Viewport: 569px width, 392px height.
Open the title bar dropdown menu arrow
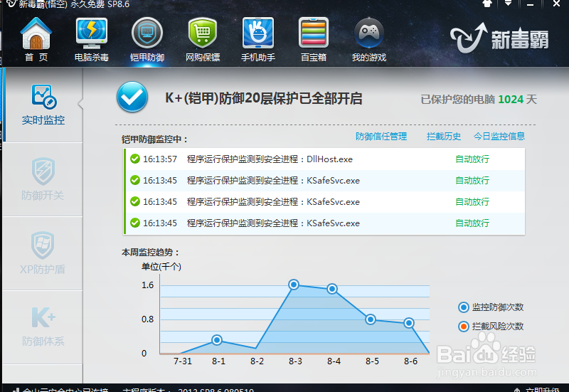pos(508,4)
